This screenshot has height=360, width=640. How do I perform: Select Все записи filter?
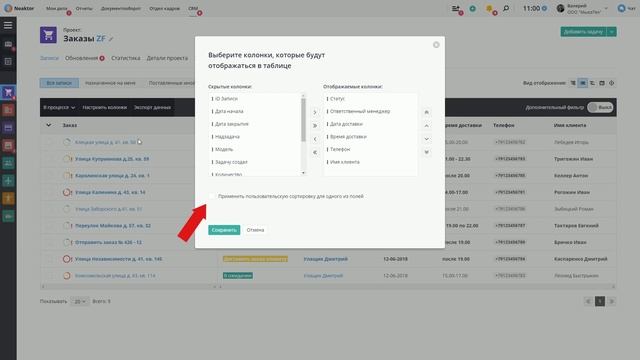click(x=59, y=83)
